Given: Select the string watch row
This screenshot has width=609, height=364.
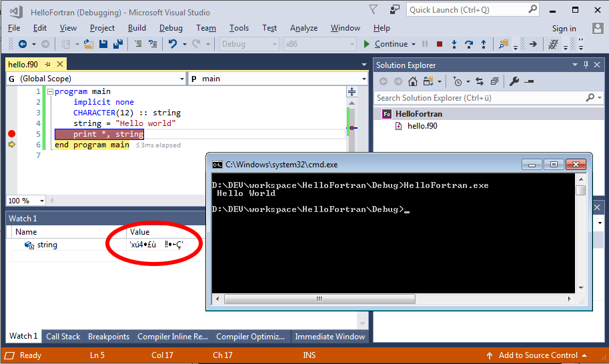Looking at the screenshot, I should (x=105, y=245).
